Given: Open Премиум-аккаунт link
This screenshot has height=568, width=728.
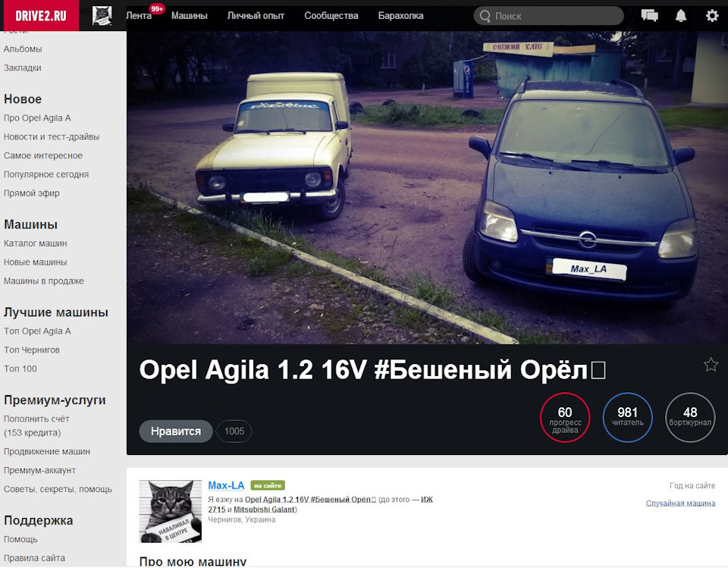Looking at the screenshot, I should point(39,470).
